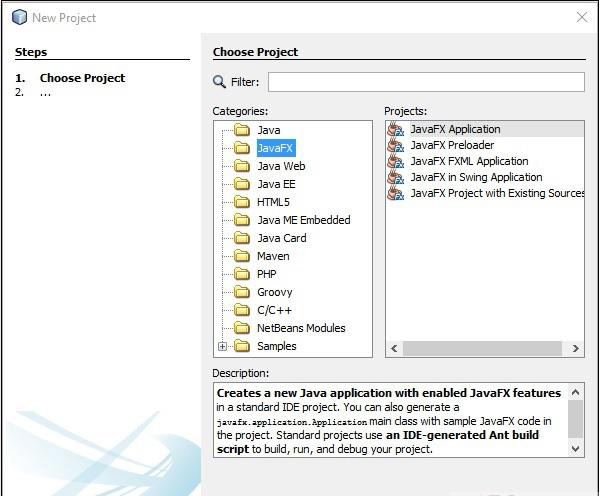This screenshot has height=496, width=600.
Task: Select the NetBeans Modules category
Action: (301, 328)
